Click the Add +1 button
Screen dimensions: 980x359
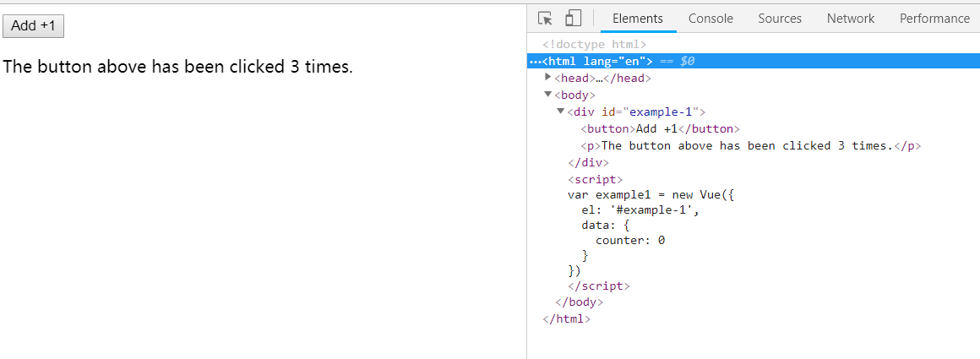(x=33, y=26)
